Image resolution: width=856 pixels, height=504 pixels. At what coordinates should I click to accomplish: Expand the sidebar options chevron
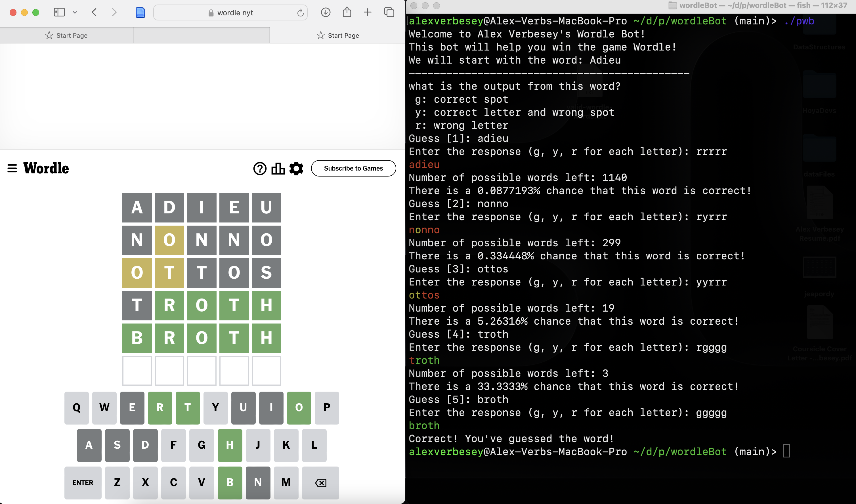coord(75,12)
